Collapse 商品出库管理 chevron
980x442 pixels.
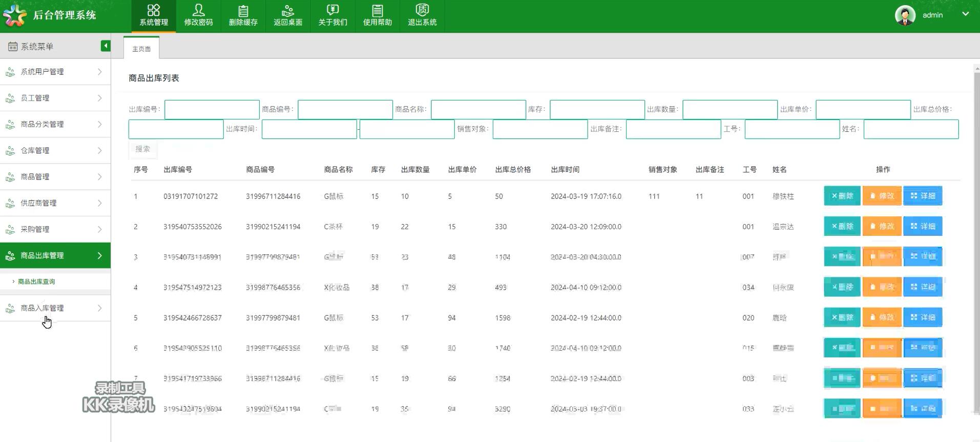tap(100, 255)
